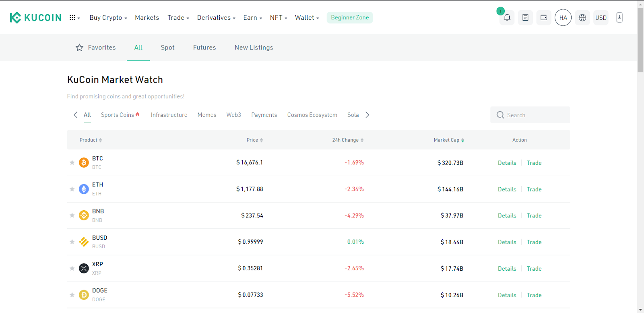This screenshot has height=313, width=644.
Task: Switch to the All markets tab
Action: point(138,48)
